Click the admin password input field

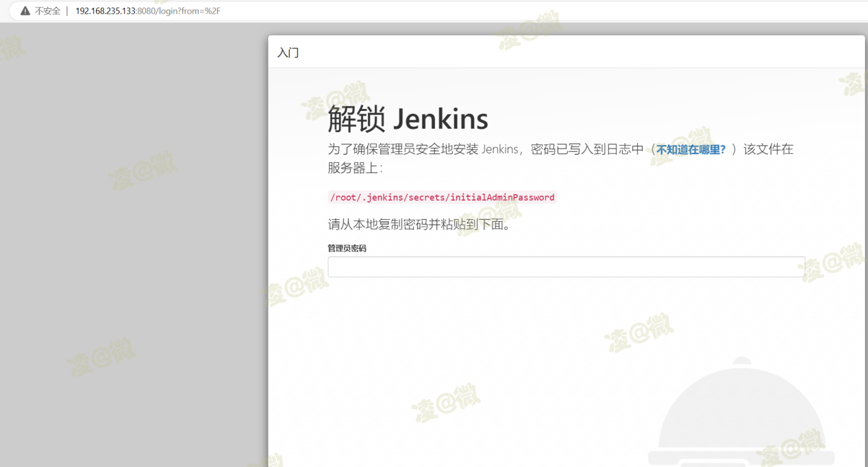click(x=566, y=267)
